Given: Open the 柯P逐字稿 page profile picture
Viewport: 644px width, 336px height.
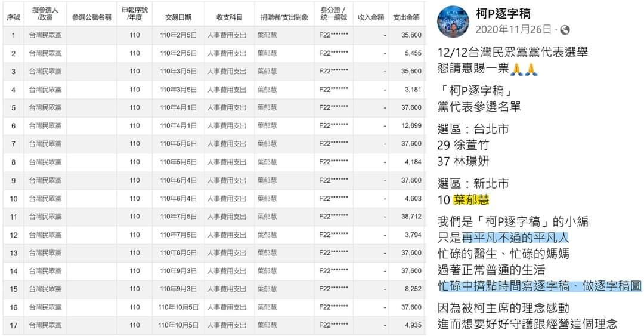Looking at the screenshot, I should (453, 21).
